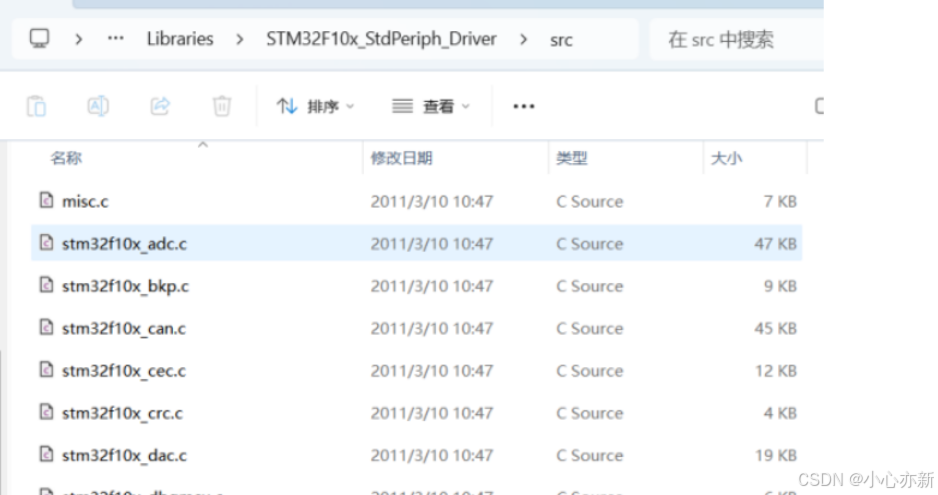
Task: Click the file icon beside stm32f10x_dac.c
Action: [46, 454]
